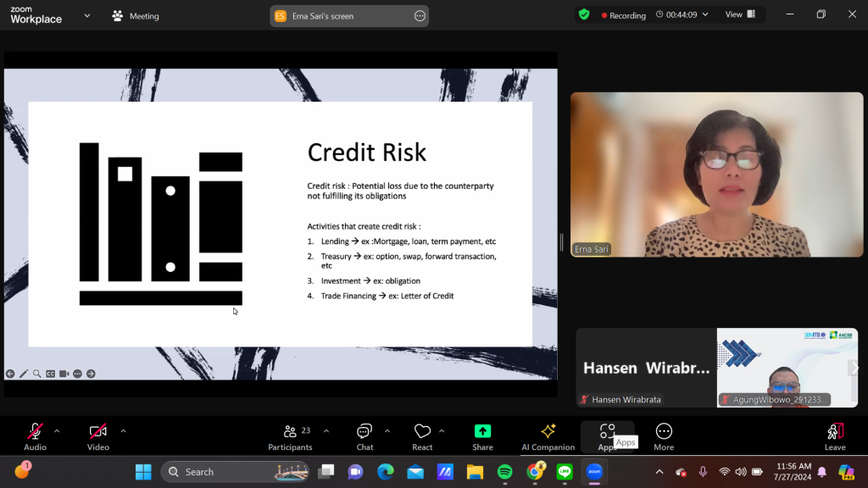Open the Chat panel

click(364, 435)
